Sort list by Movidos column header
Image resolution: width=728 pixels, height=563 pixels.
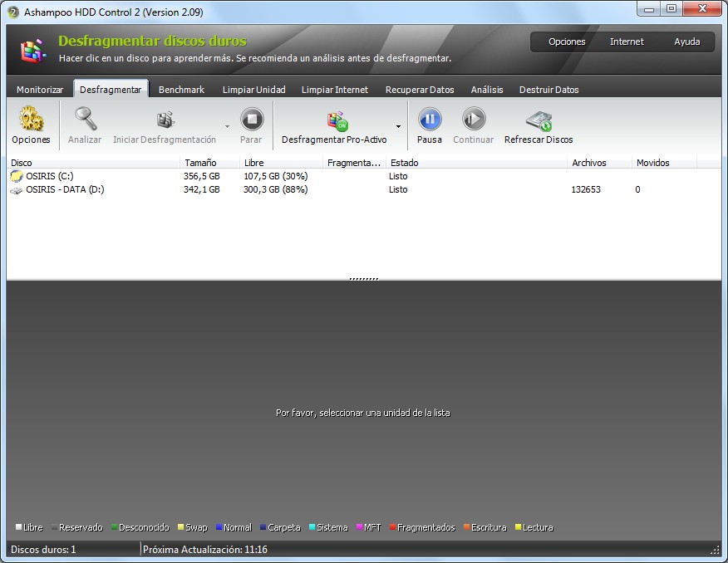point(664,163)
